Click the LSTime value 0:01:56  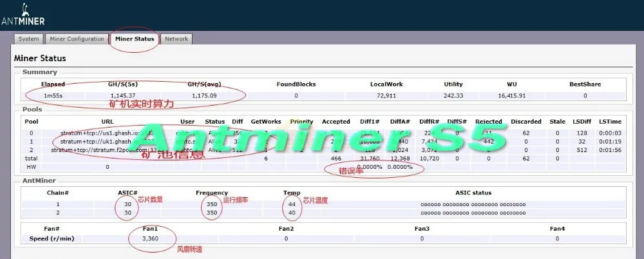[x=610, y=150]
